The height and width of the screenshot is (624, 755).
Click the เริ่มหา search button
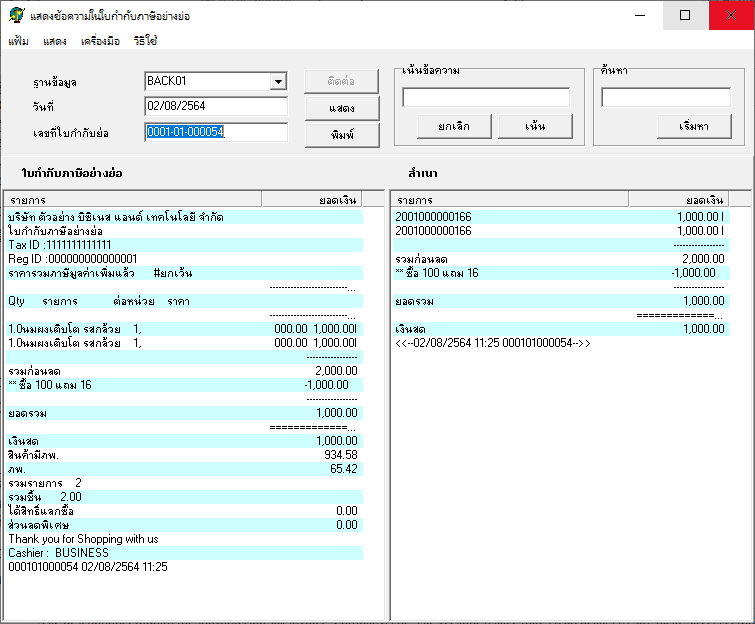(694, 126)
